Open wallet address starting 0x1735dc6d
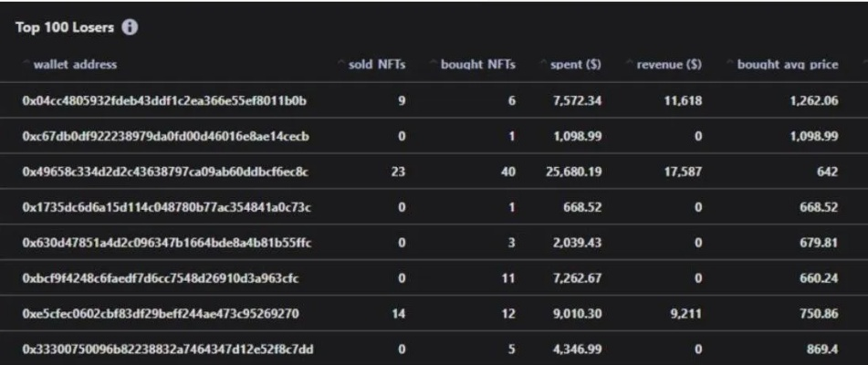Screen dimensions: 868x365 (167, 207)
